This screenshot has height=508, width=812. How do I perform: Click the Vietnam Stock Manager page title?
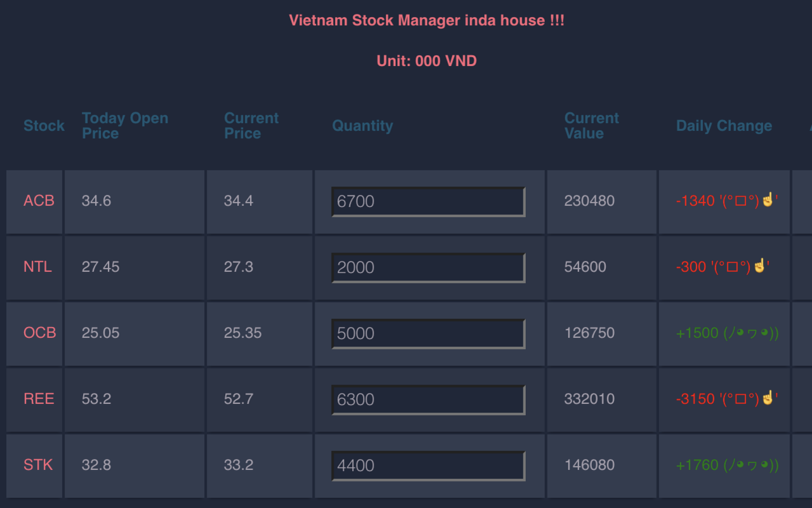coord(426,20)
